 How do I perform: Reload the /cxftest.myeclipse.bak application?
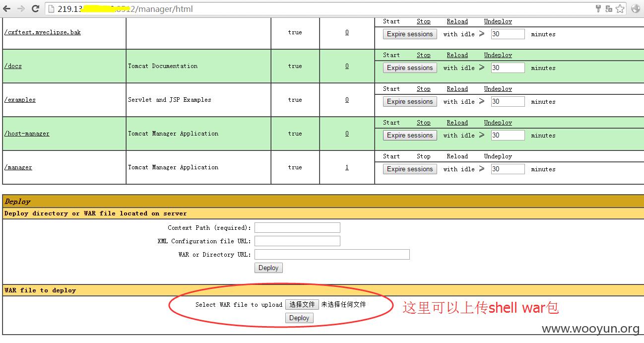point(457,21)
